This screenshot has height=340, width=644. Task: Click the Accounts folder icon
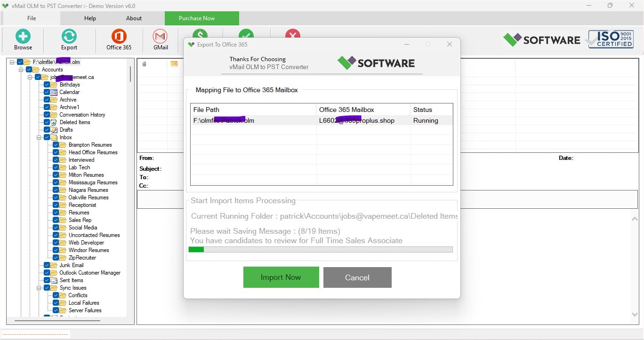(x=36, y=70)
